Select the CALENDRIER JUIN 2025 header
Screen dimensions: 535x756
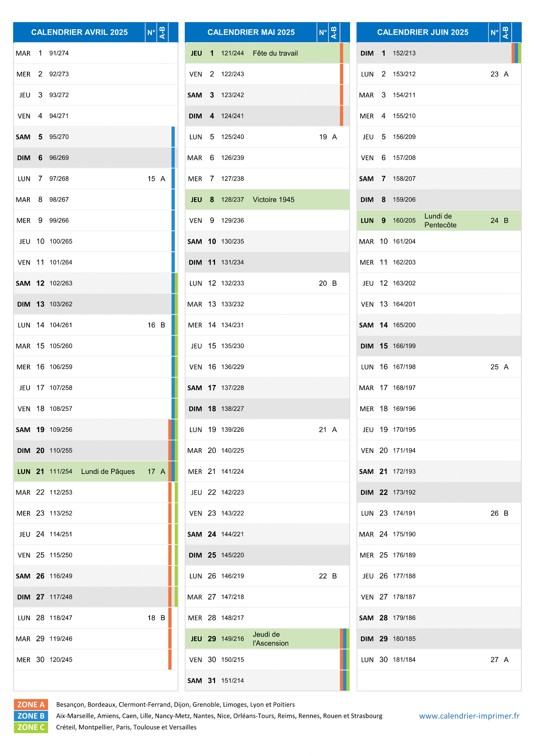[x=423, y=32]
